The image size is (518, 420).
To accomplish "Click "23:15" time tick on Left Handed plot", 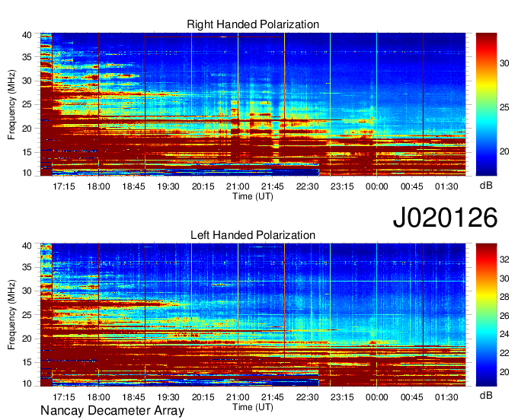I will (x=342, y=397).
